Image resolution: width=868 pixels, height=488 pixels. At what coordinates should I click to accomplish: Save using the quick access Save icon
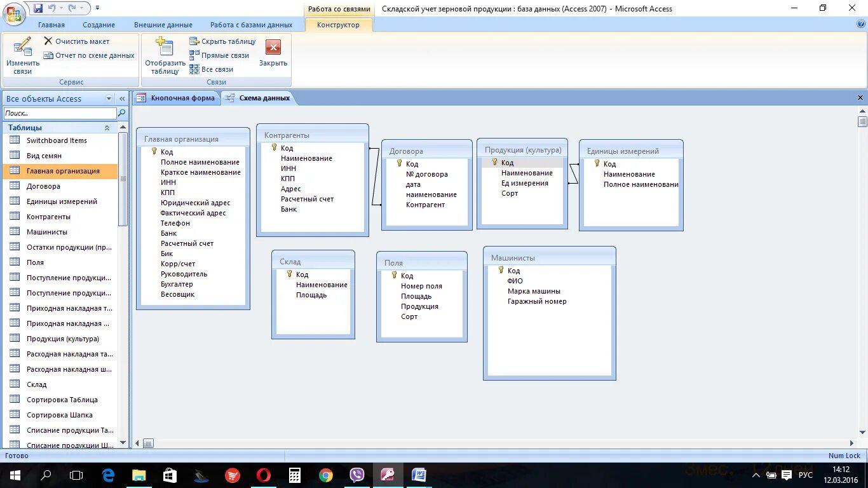tap(38, 8)
